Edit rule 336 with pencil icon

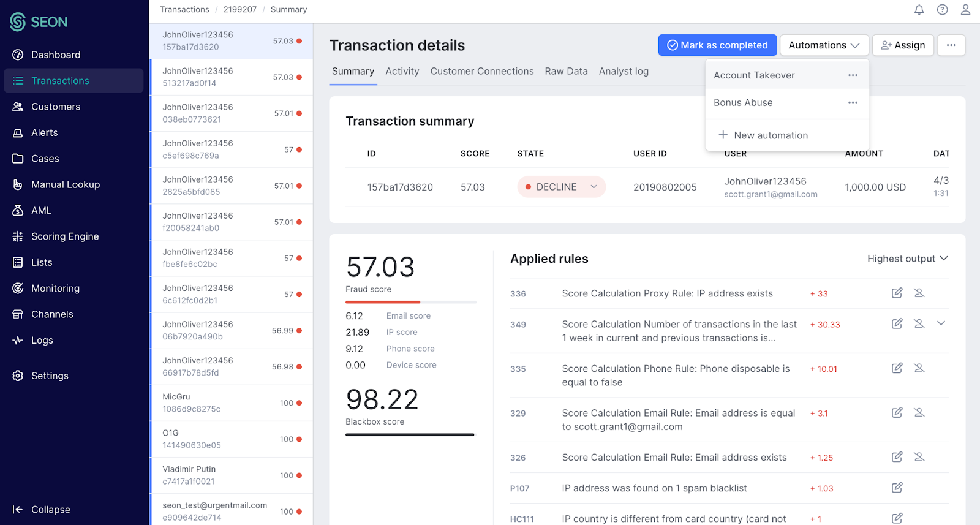(897, 293)
